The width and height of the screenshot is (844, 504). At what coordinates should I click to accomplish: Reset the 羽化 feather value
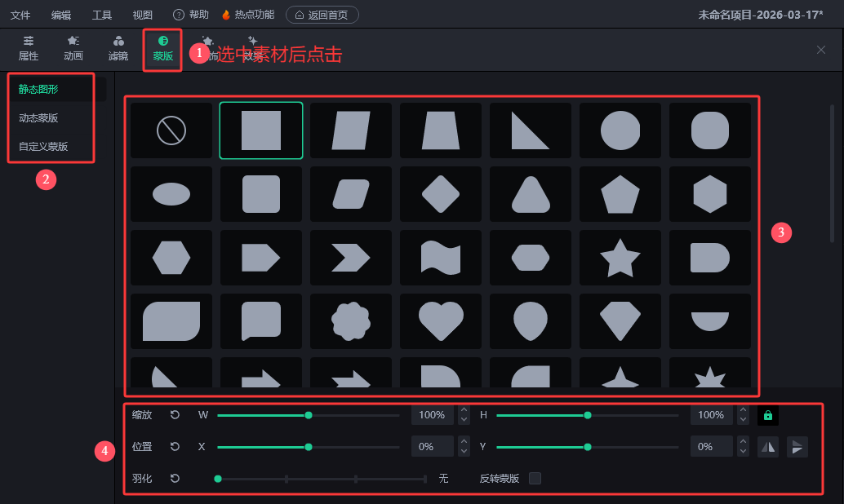click(175, 479)
